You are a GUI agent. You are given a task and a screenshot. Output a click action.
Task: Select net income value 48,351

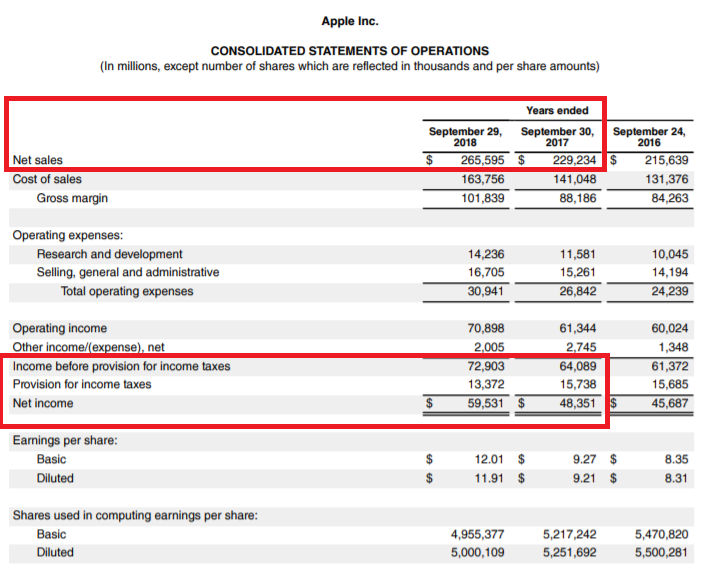[x=578, y=403]
